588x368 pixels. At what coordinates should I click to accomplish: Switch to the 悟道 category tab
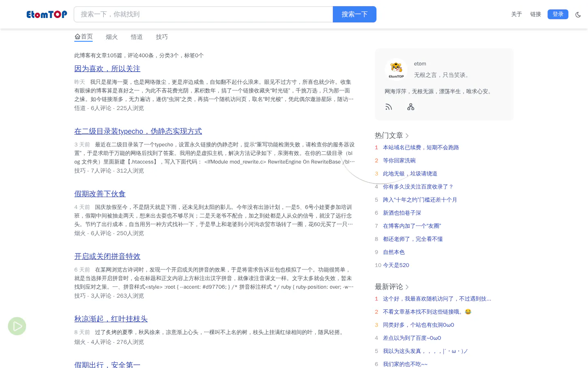tap(137, 37)
